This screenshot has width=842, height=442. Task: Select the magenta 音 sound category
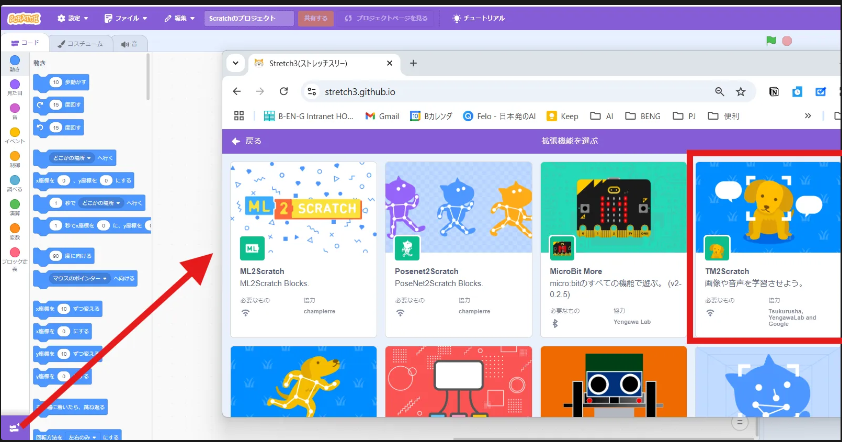15,111
